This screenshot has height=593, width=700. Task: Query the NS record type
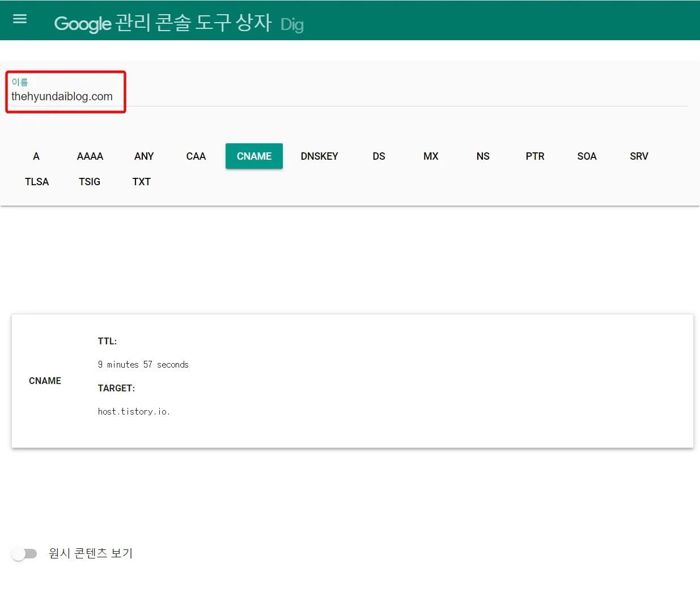483,156
